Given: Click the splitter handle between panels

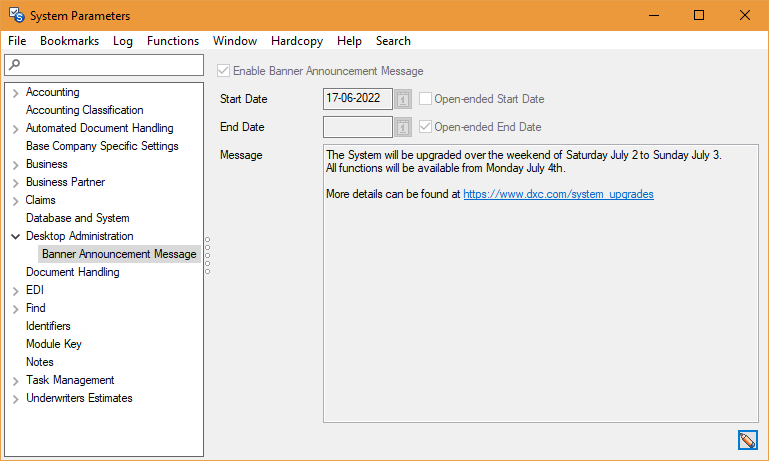Looking at the screenshot, I should 207,255.
